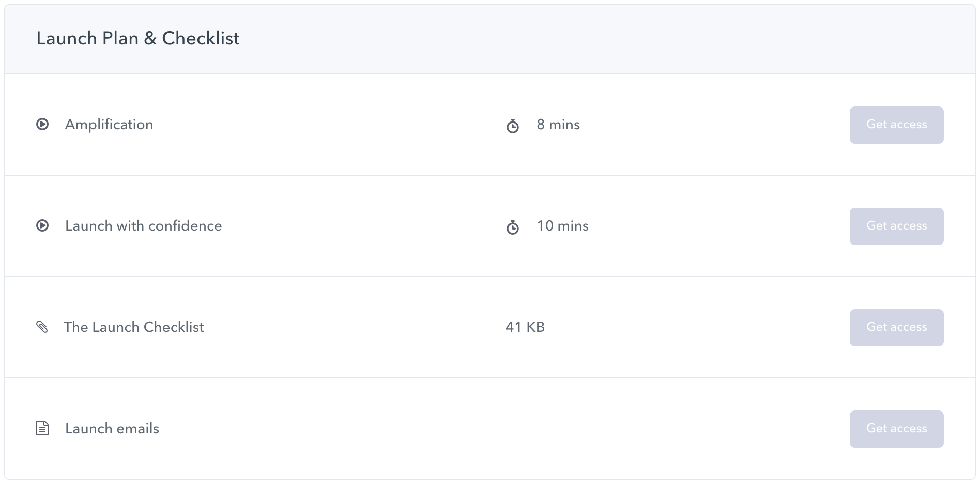Click the 8 mins duration label

(x=558, y=125)
